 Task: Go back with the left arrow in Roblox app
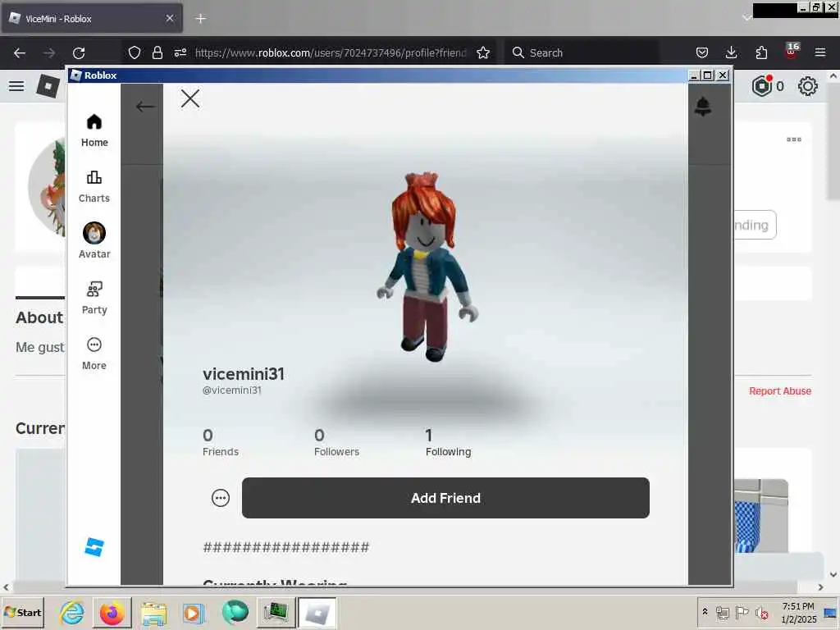pos(144,107)
